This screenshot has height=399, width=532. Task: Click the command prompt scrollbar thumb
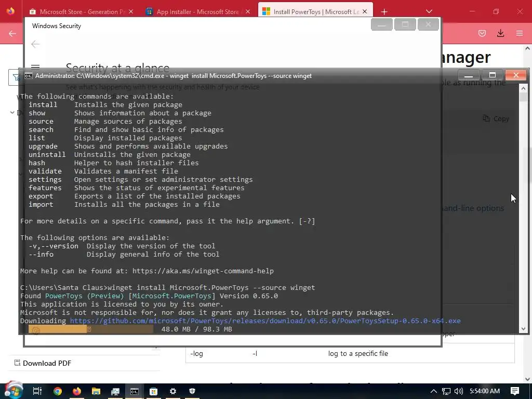click(523, 97)
